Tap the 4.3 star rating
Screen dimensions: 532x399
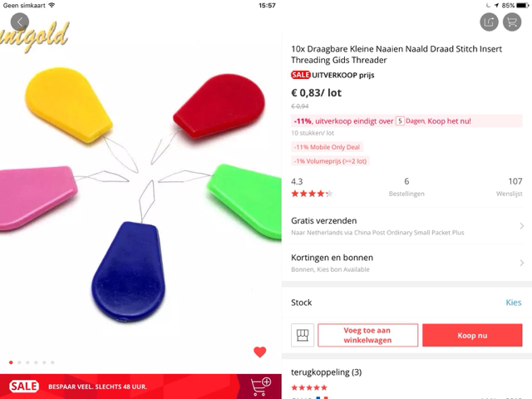312,187
